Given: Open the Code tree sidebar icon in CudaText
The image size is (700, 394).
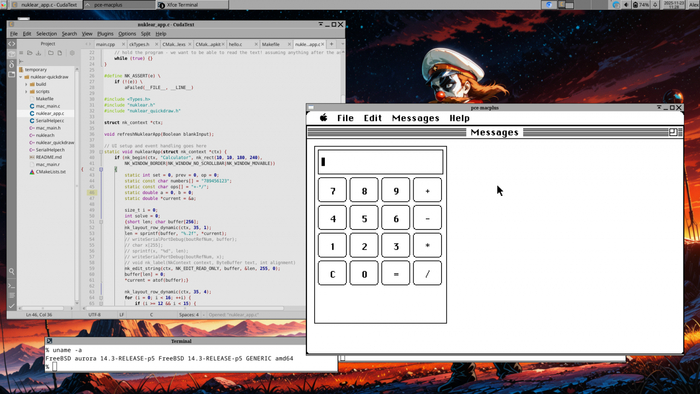Looking at the screenshot, I should 12,44.
